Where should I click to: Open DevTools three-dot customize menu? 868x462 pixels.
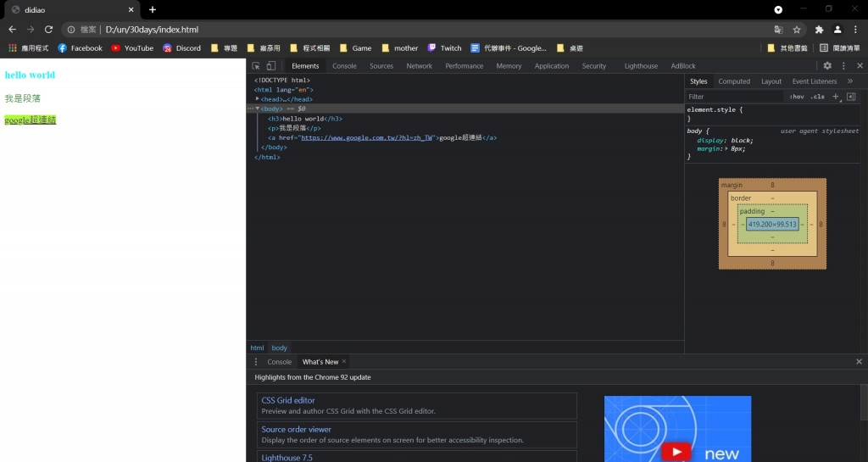[x=843, y=66]
